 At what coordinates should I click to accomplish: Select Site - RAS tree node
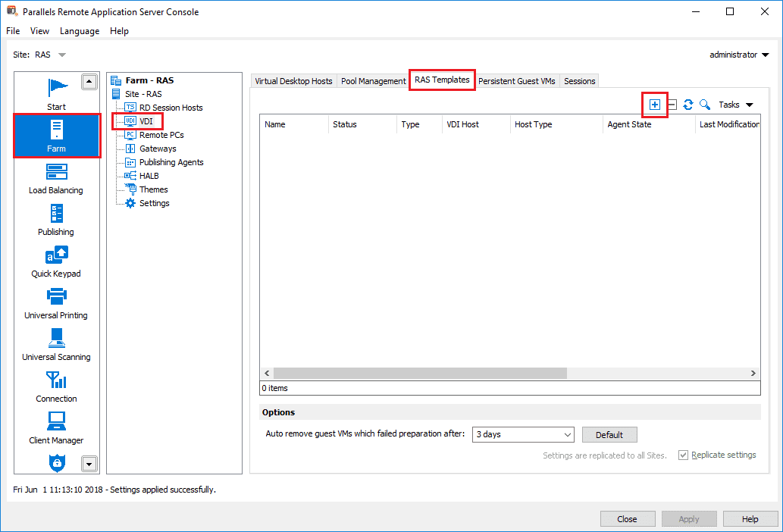click(x=137, y=94)
